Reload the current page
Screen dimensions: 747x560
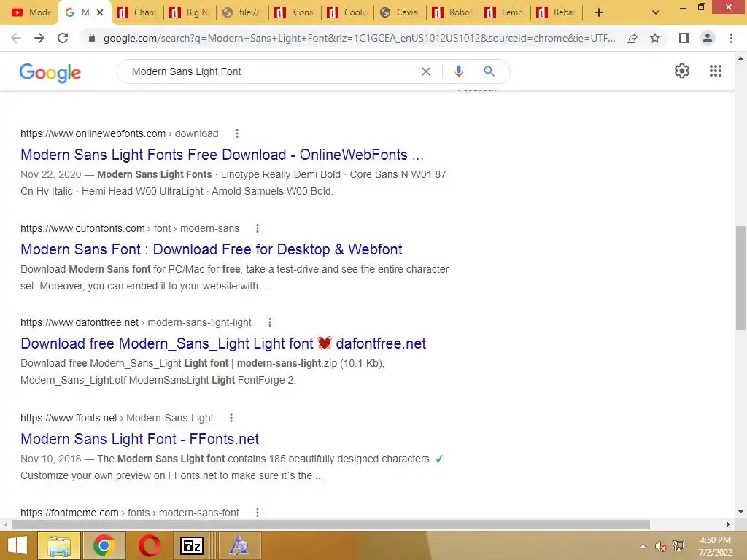click(x=63, y=38)
